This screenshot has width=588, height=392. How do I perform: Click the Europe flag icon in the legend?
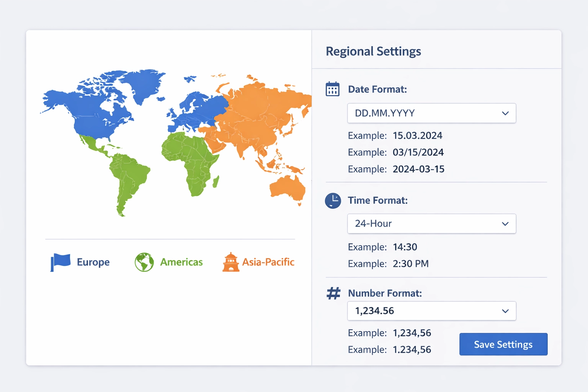point(60,262)
